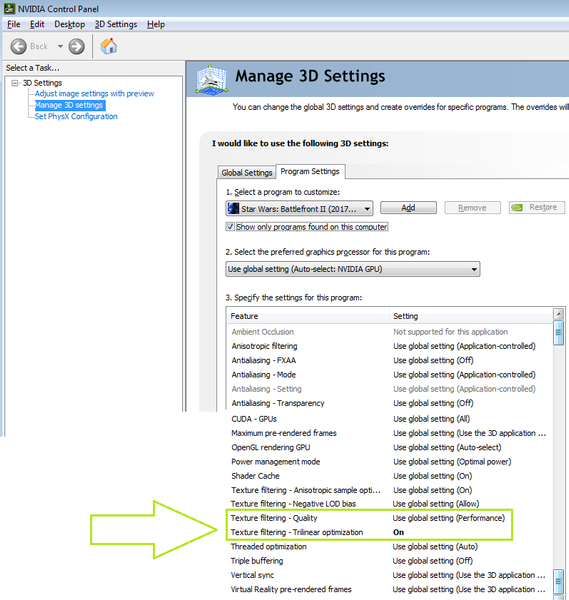Click the Feature column header
569x600 pixels.
coord(308,316)
